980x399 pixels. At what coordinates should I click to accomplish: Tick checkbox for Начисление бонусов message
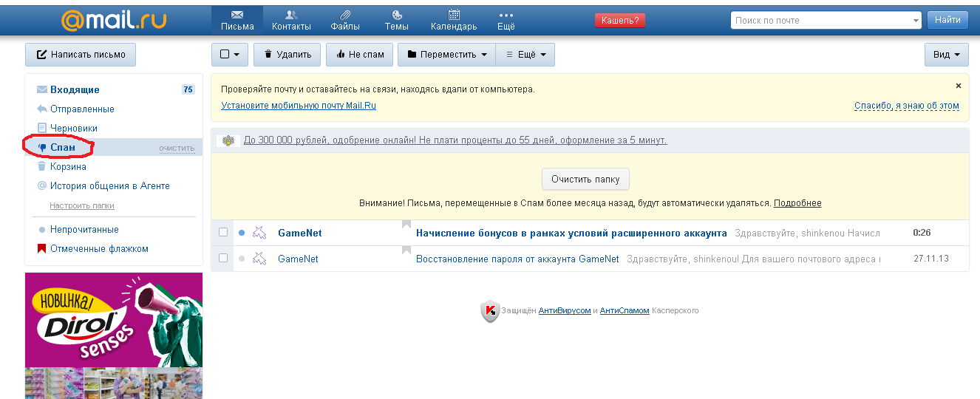(223, 233)
